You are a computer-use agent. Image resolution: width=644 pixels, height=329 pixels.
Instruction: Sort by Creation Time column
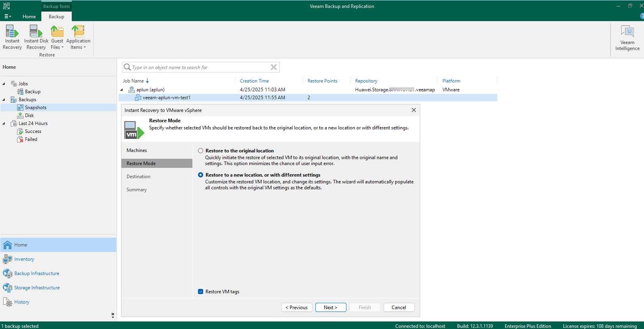[x=254, y=81]
